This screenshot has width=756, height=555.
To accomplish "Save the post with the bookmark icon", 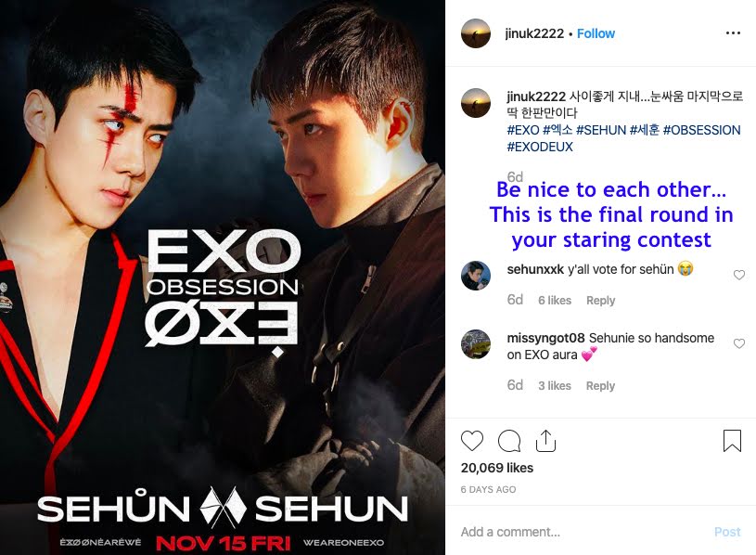I will tap(732, 440).
